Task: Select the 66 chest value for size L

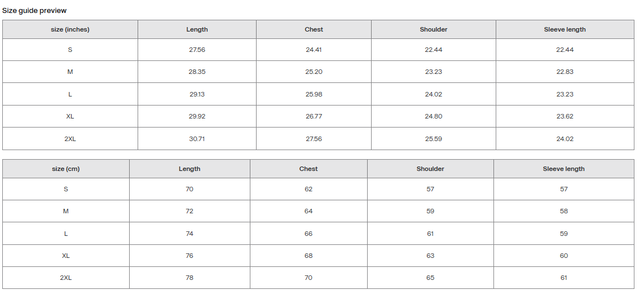Action: (308, 234)
